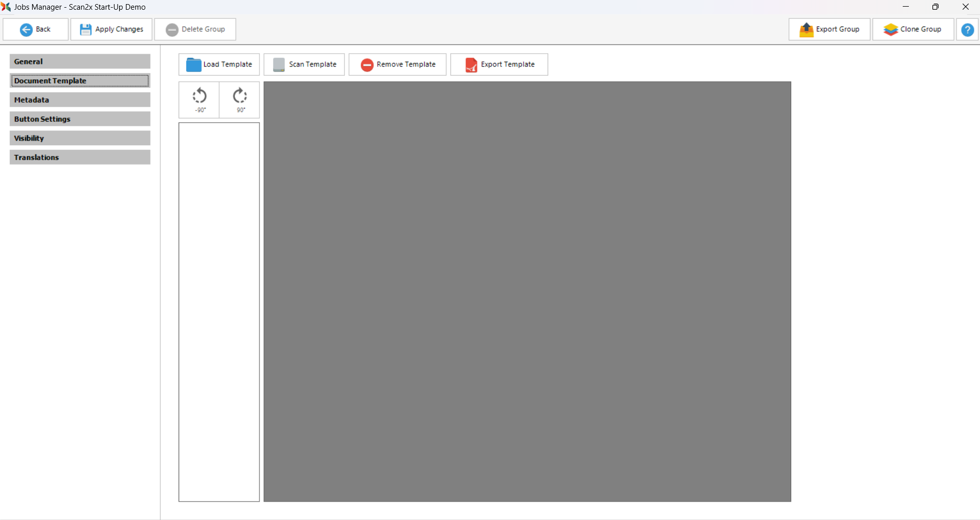Open the General settings section
The image size is (980, 520).
point(80,61)
